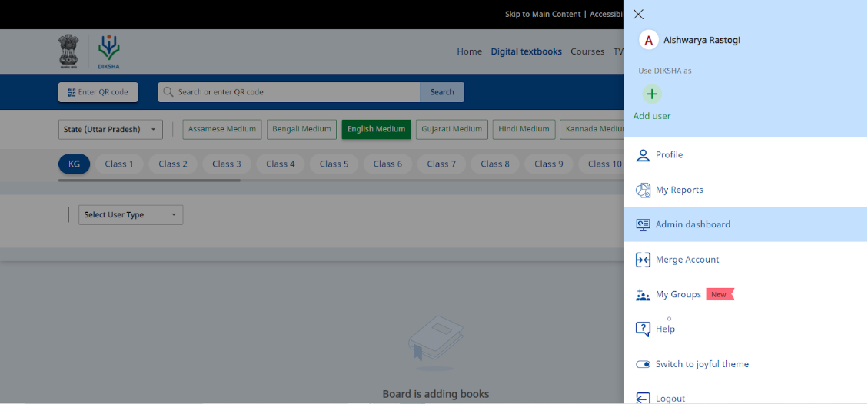Click the Logout arrow icon

click(x=643, y=398)
